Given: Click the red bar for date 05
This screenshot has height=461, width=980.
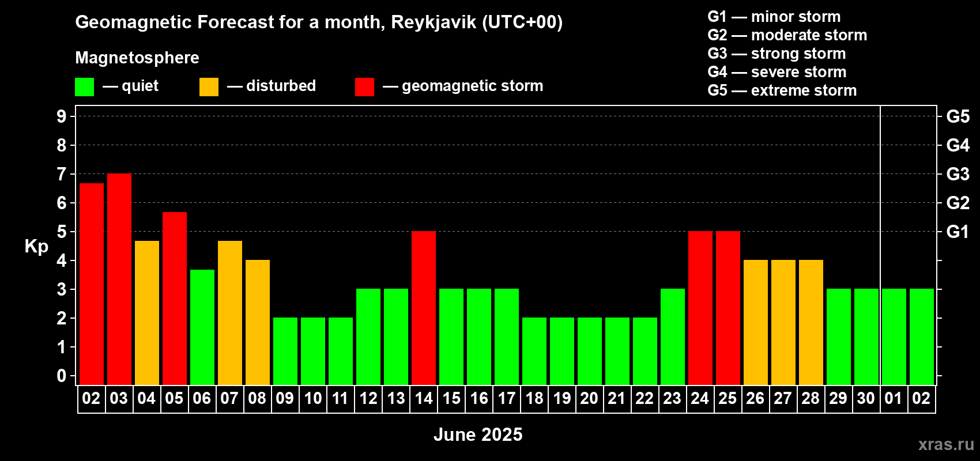Looking at the screenshot, I should pos(175,298).
